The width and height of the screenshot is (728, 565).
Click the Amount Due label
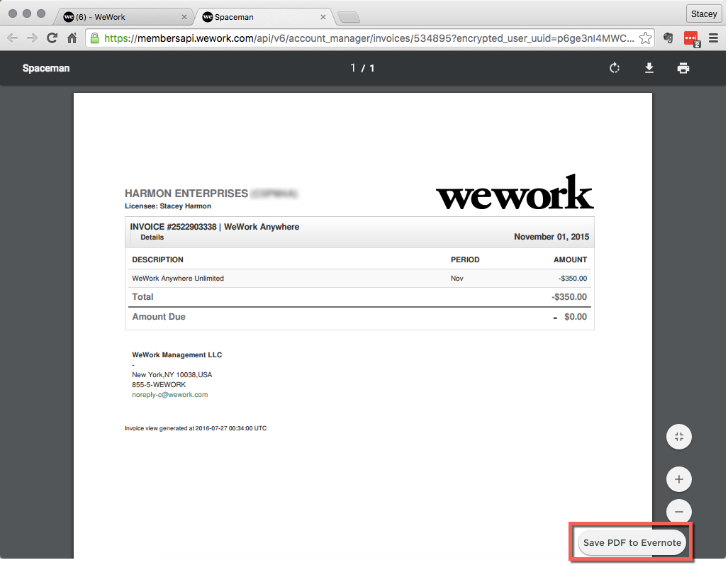(x=159, y=317)
